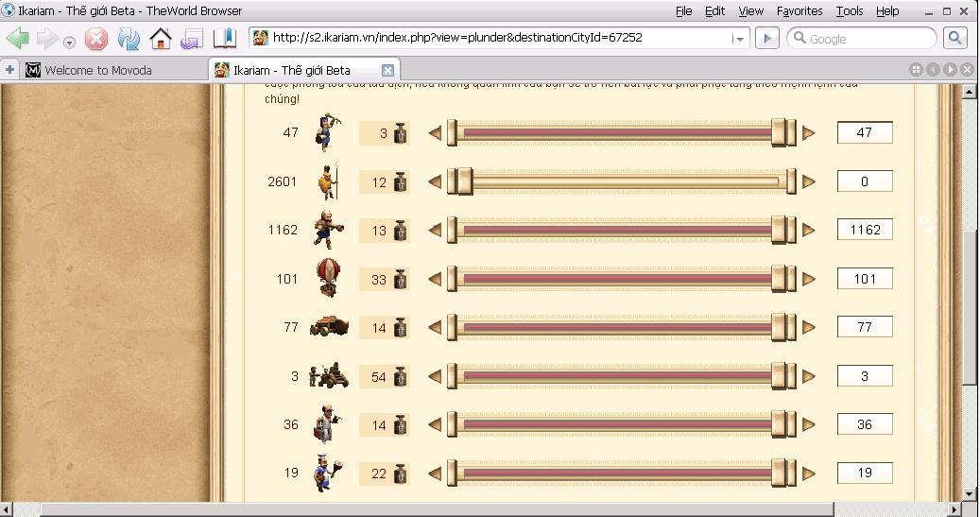Click the cook unit icon in the 19 row
980x517 pixels.
coord(329,474)
